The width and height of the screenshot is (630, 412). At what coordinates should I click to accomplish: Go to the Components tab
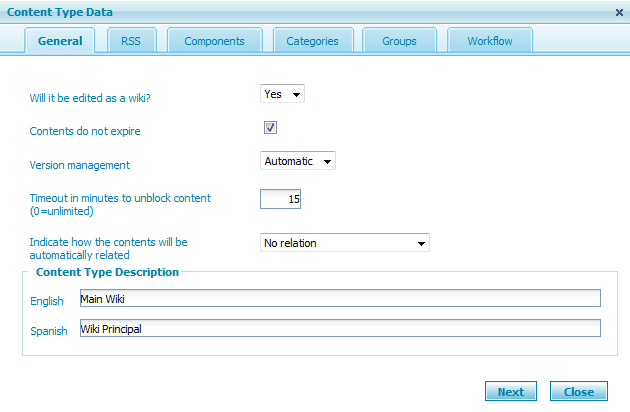click(214, 41)
